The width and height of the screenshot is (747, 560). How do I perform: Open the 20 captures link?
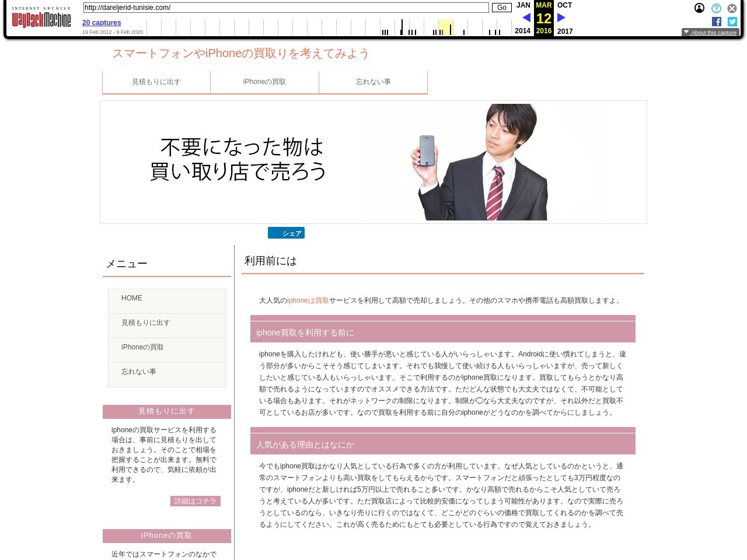pyautogui.click(x=102, y=23)
